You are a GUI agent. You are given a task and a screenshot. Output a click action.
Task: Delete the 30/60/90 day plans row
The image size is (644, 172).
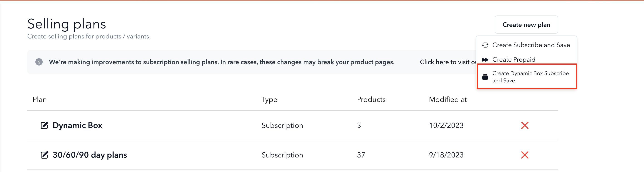point(525,155)
